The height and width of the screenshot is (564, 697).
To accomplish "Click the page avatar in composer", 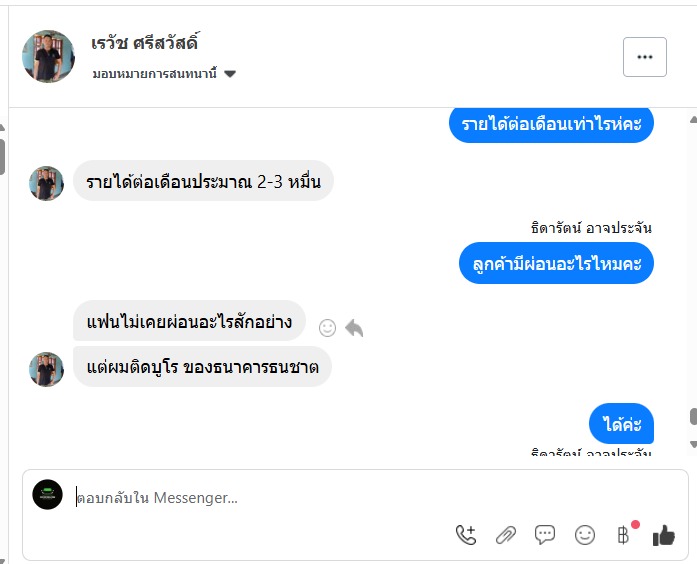I will tap(47, 495).
